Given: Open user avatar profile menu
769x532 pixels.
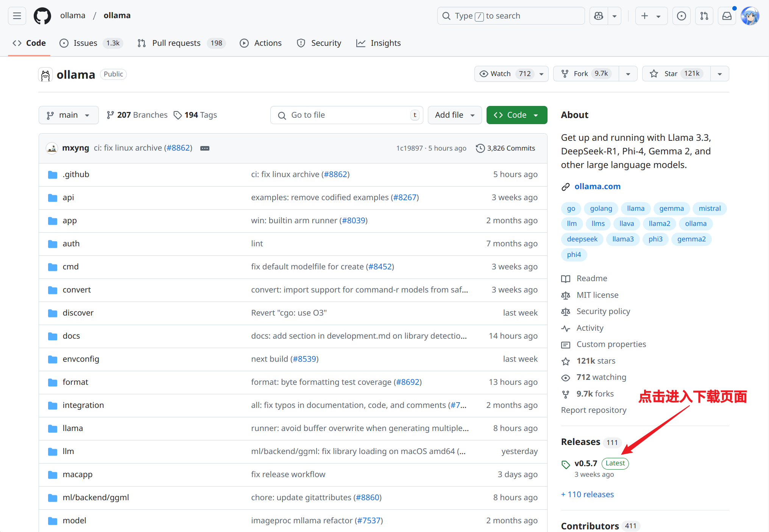Looking at the screenshot, I should coord(750,16).
